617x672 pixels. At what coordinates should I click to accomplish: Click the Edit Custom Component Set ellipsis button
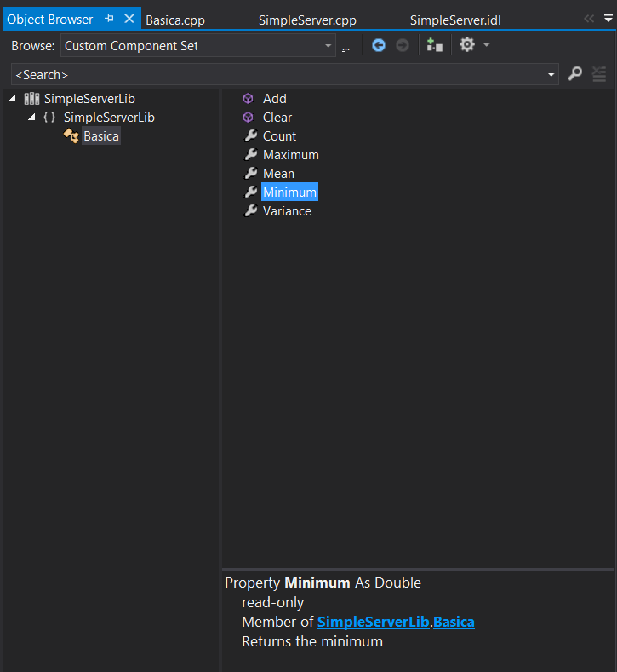pyautogui.click(x=346, y=46)
